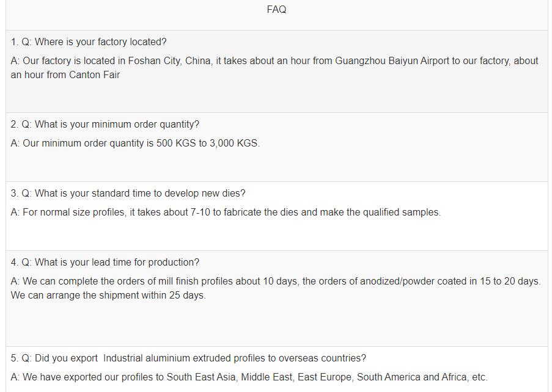The width and height of the screenshot is (552, 392).
Task: Click the answer starting "We have exported our profiles"
Action: pos(249,377)
